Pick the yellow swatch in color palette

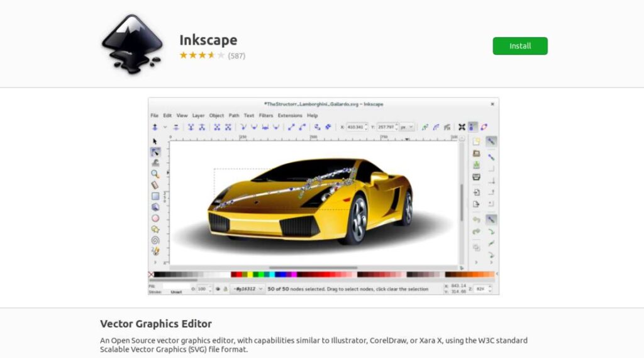[250, 274]
